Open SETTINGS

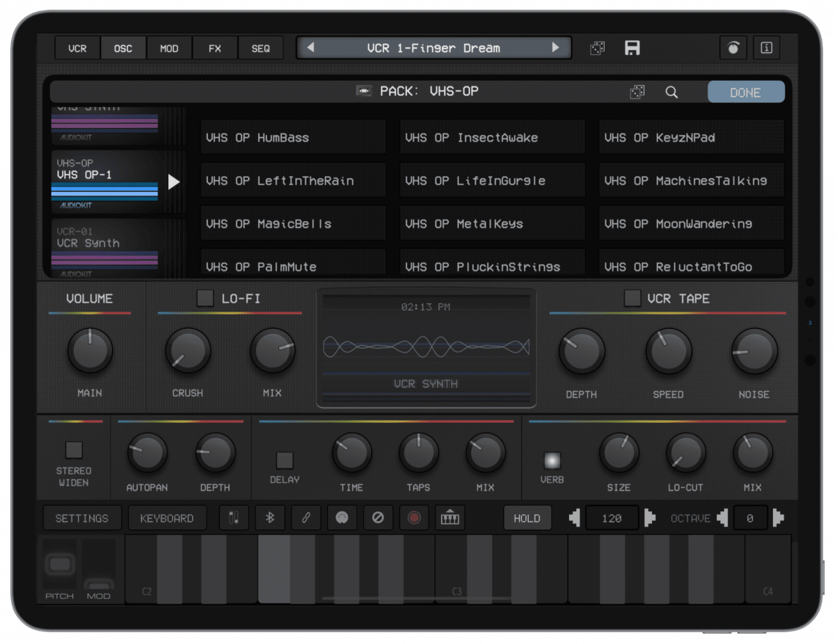click(x=82, y=518)
